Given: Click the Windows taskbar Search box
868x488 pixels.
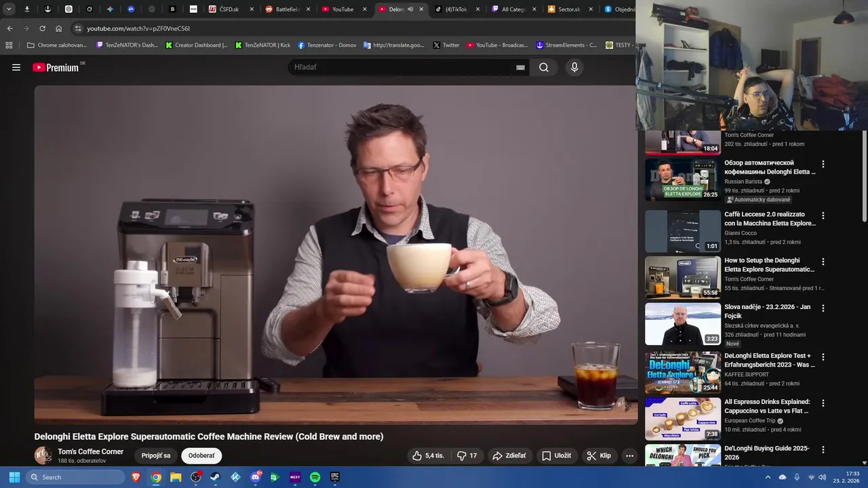Looking at the screenshot, I should (75, 477).
